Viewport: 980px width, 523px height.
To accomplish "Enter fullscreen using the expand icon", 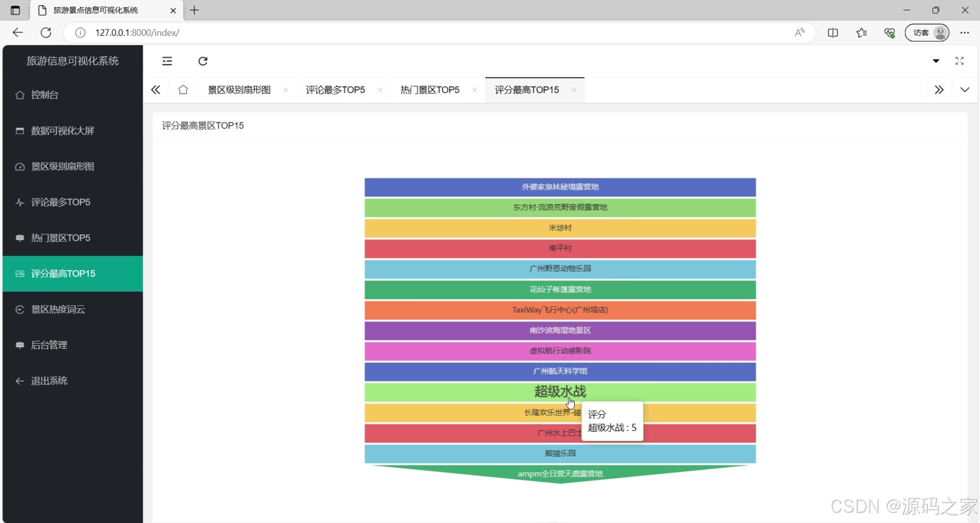I will (959, 61).
